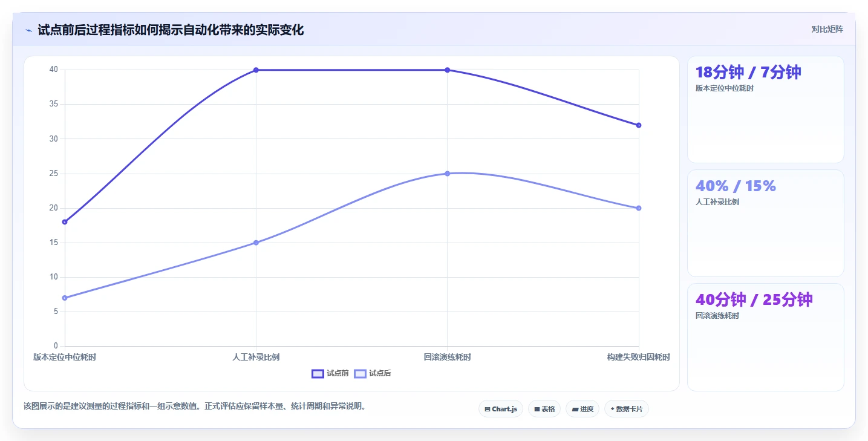Click the lightning icon beside the title

[28, 30]
